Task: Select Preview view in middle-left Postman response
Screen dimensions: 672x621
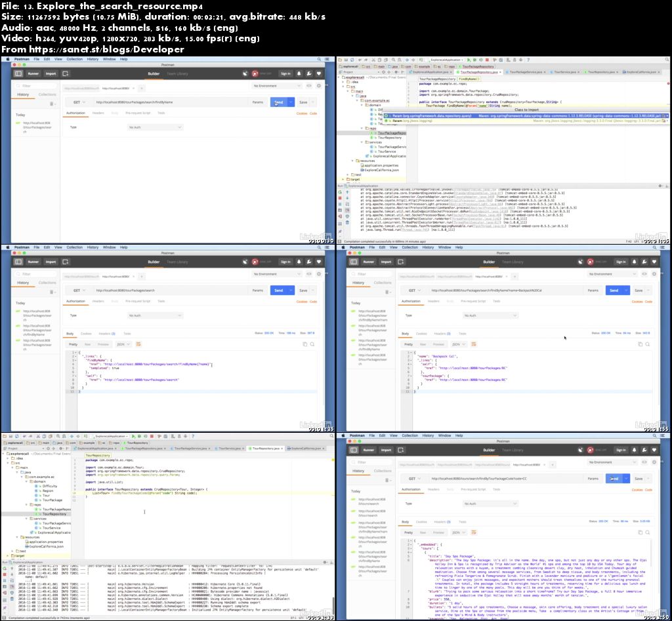Action: 103,344
